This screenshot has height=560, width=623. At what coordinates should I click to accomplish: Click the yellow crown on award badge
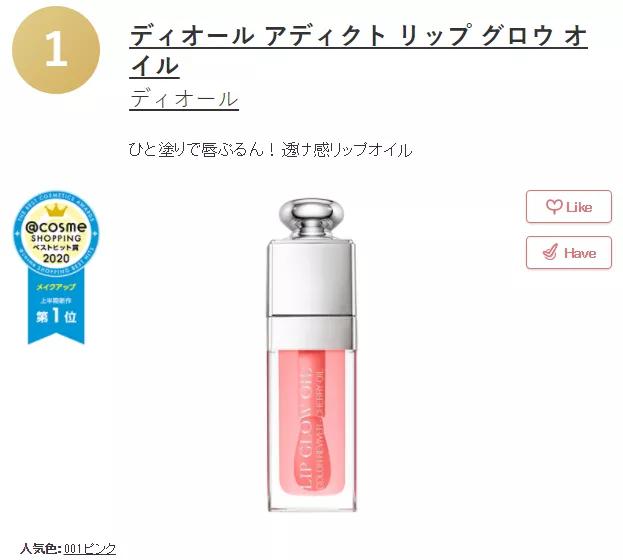click(x=56, y=210)
